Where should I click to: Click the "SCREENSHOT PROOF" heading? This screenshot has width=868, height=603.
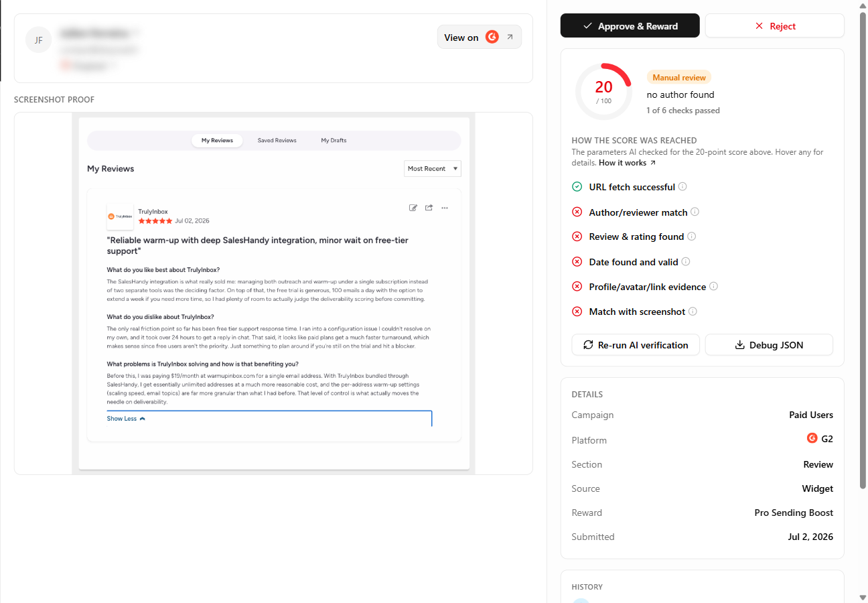pos(54,100)
